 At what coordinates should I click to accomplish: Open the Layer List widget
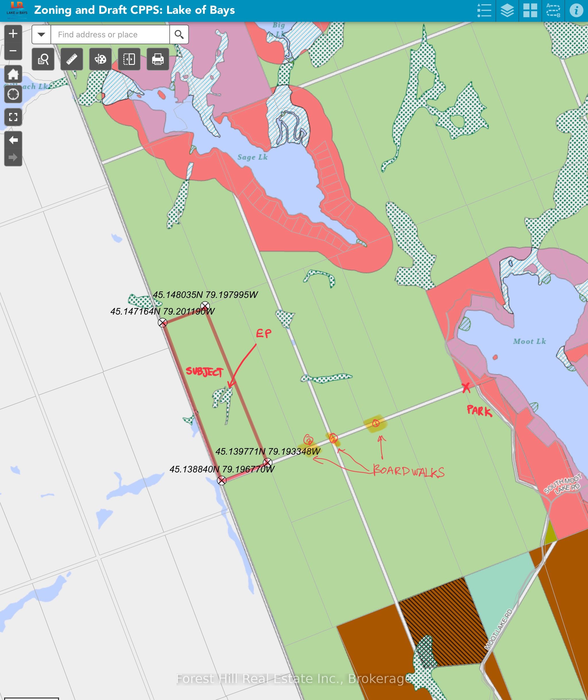coord(507,11)
